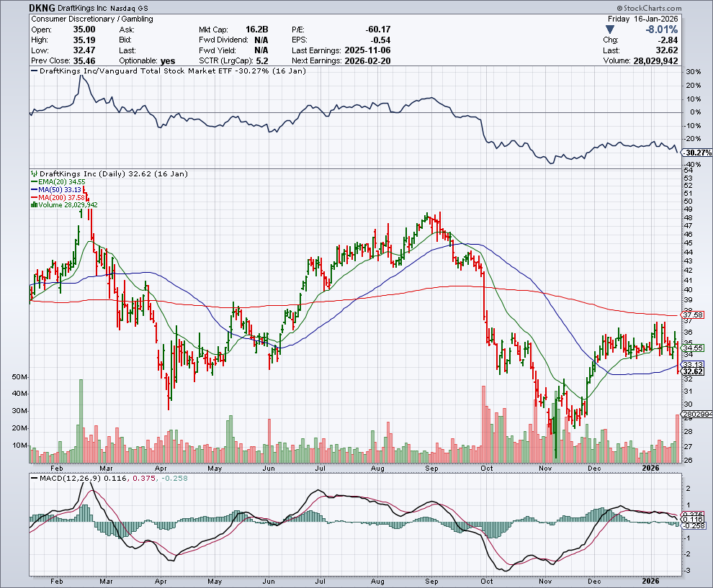Click the MA(50) 33.13 legend entry
Screen dimensions: 713x588
[56, 189]
